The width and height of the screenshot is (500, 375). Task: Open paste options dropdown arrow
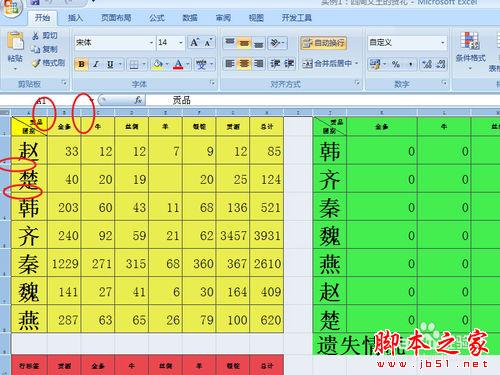(x=15, y=69)
